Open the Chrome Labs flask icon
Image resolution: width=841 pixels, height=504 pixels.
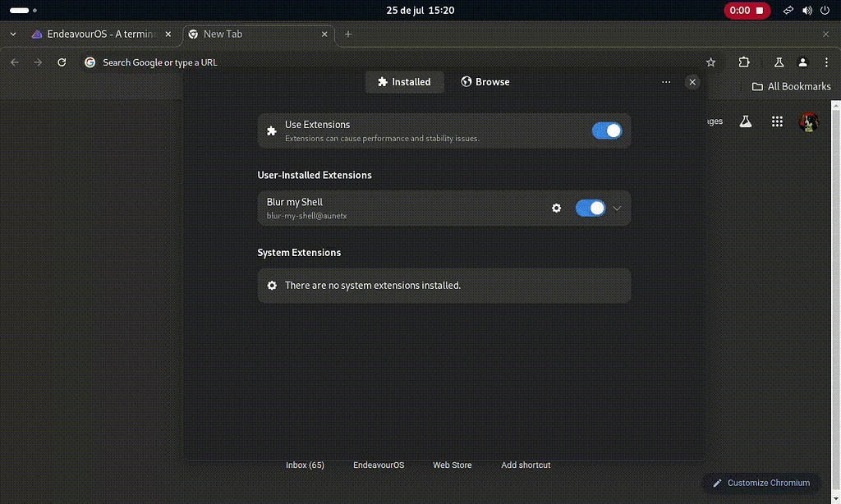[778, 62]
